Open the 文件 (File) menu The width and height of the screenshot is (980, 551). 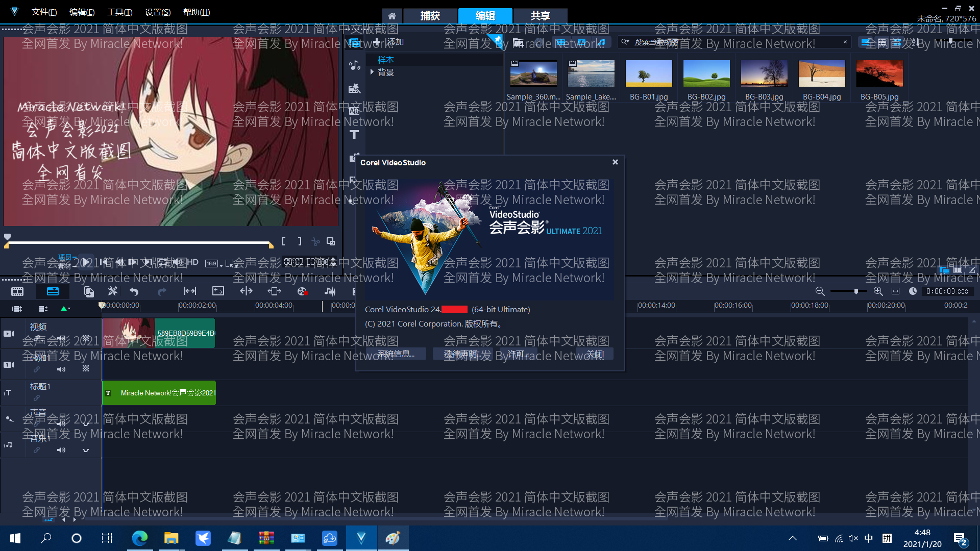44,12
